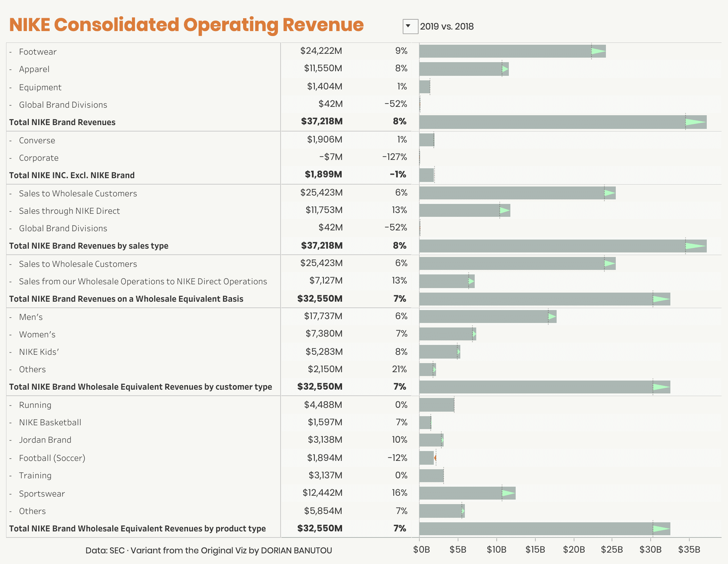Click the $1,906M Converse value
The width and height of the screenshot is (728, 564).
pos(325,139)
